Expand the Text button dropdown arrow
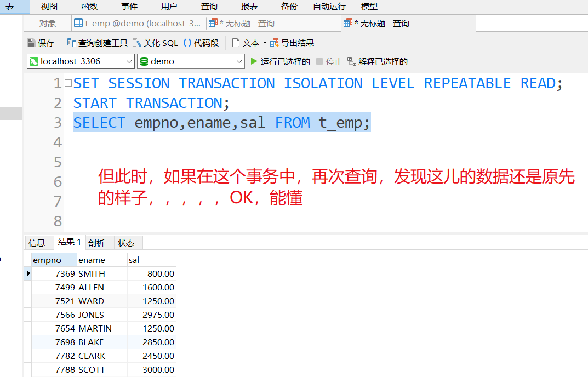This screenshot has width=588, height=377. pyautogui.click(x=265, y=43)
